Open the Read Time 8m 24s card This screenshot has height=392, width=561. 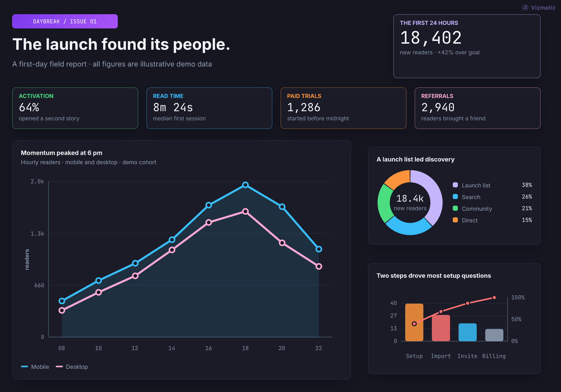[209, 108]
